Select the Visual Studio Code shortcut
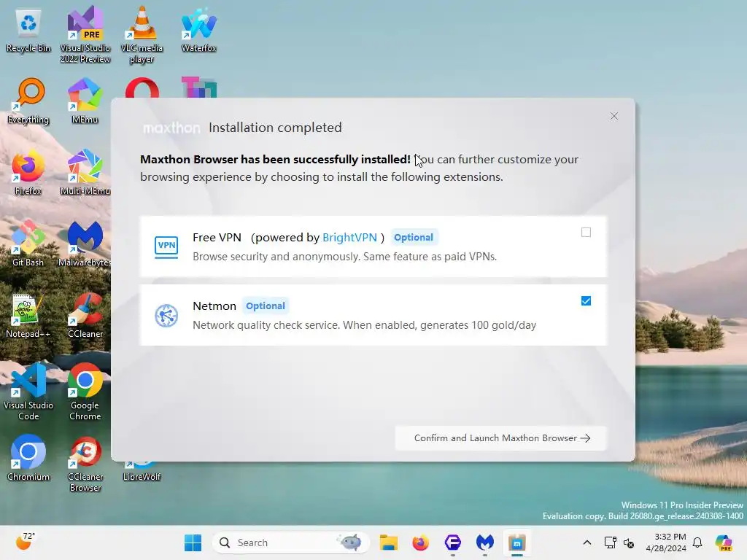The width and height of the screenshot is (747, 560). click(28, 392)
